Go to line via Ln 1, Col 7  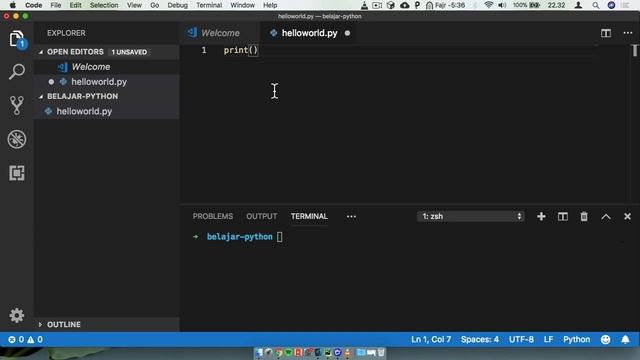tap(431, 340)
